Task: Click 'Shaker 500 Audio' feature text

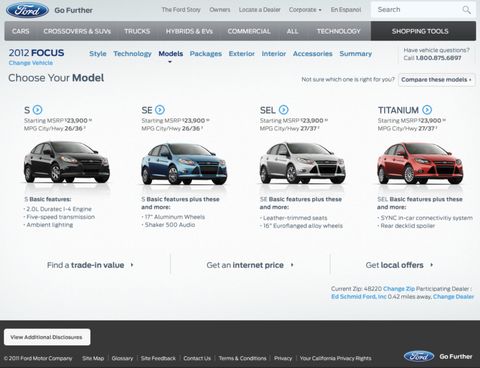Action: point(170,225)
